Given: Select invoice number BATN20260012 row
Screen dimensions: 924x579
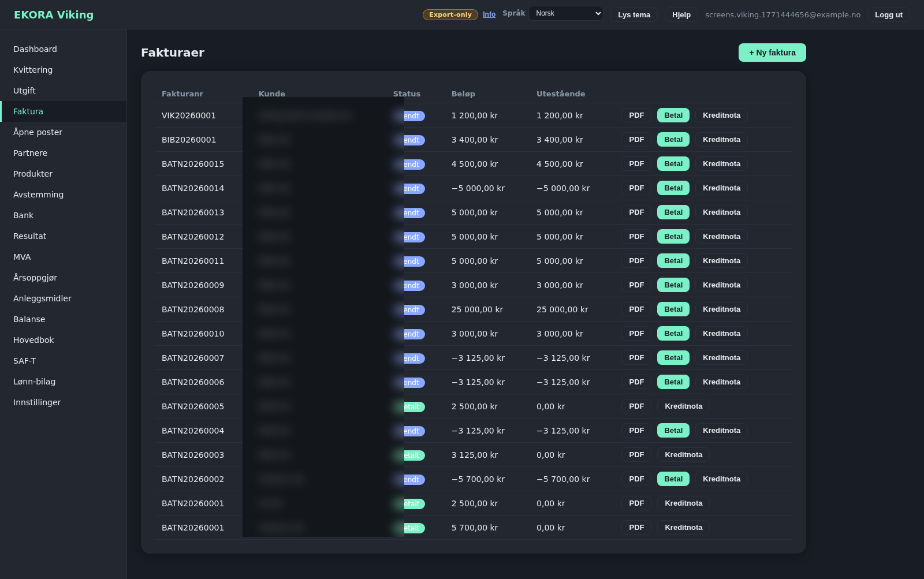Looking at the screenshot, I should click(193, 237).
